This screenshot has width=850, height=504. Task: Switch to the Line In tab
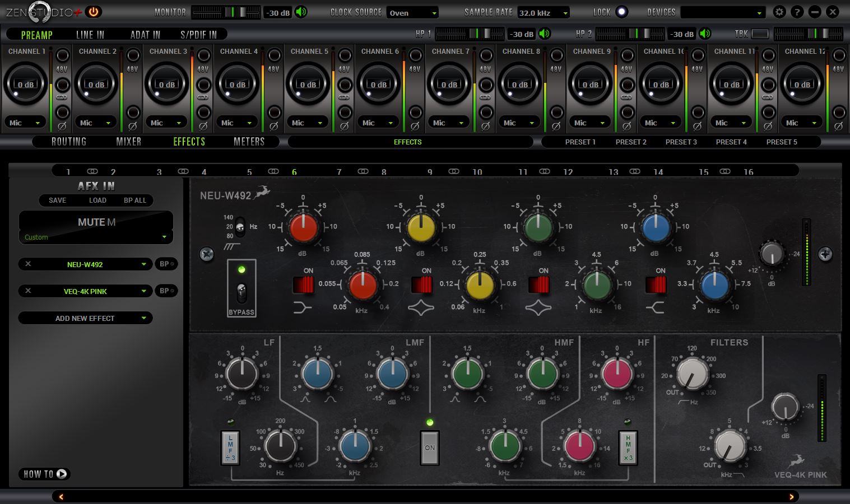pyautogui.click(x=90, y=35)
